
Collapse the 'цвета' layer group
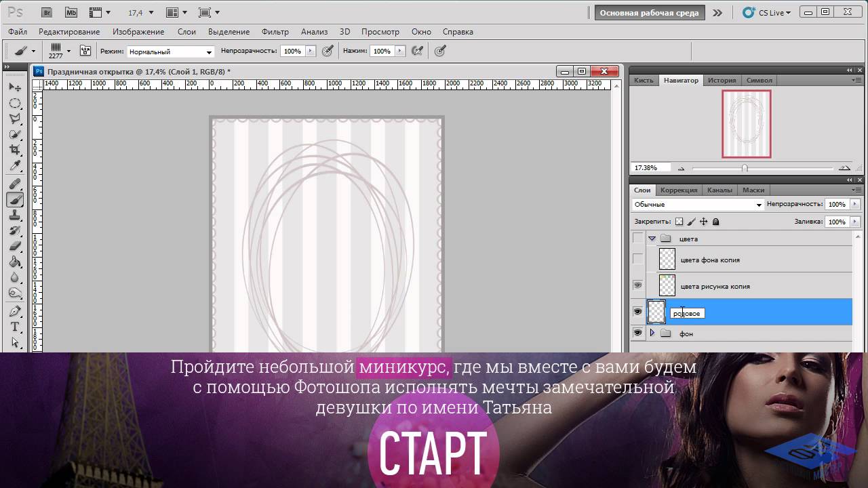(x=652, y=239)
